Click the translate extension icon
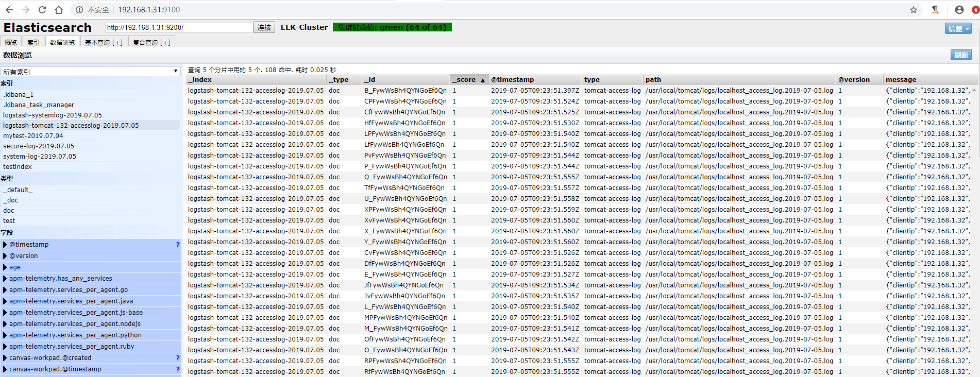 click(x=935, y=10)
